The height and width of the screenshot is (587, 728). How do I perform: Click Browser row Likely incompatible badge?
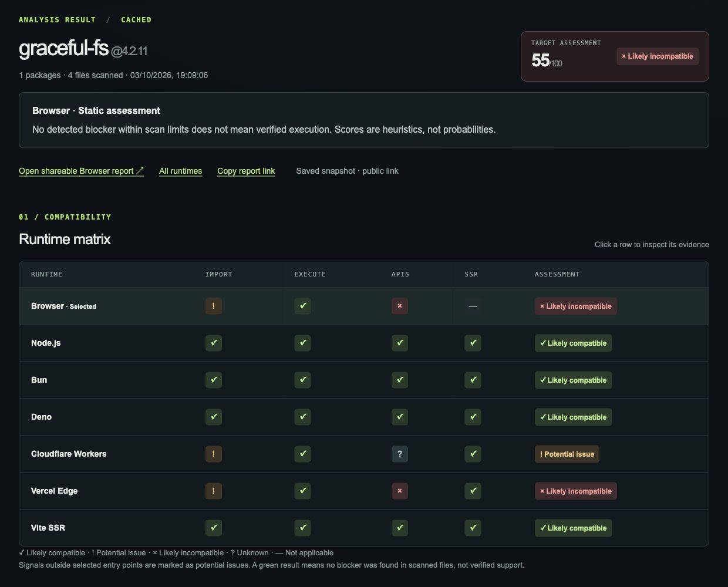576,306
